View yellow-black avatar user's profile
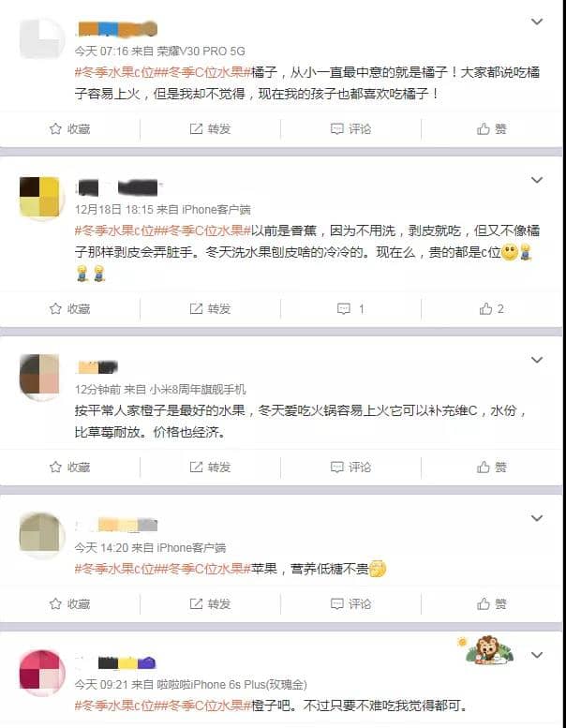This screenshot has width=566, height=728. click(x=40, y=197)
